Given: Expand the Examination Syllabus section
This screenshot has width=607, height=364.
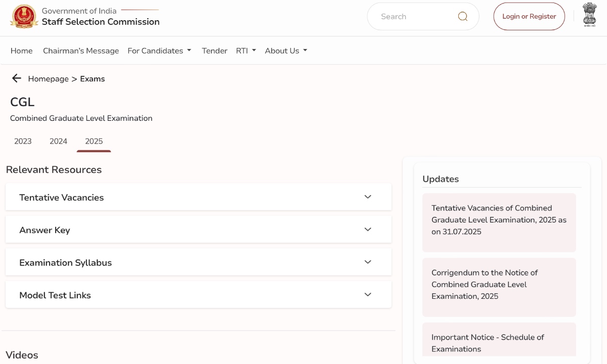Looking at the screenshot, I should (x=198, y=262).
